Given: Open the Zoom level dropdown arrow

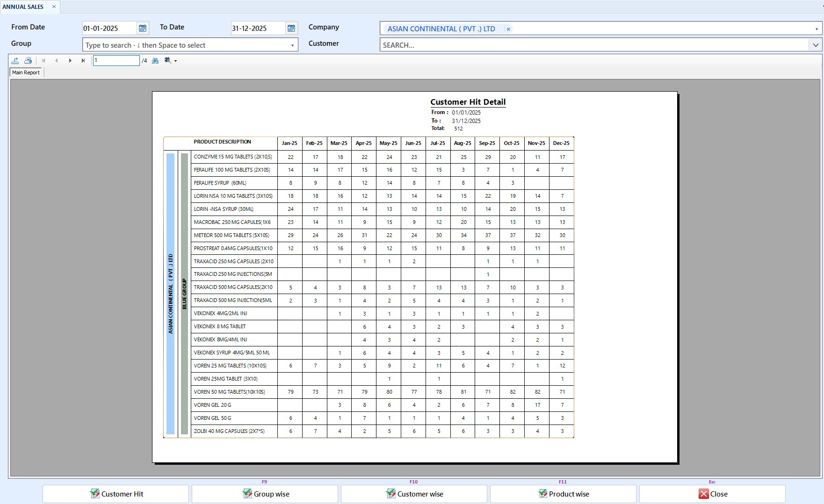Looking at the screenshot, I should tap(176, 61).
